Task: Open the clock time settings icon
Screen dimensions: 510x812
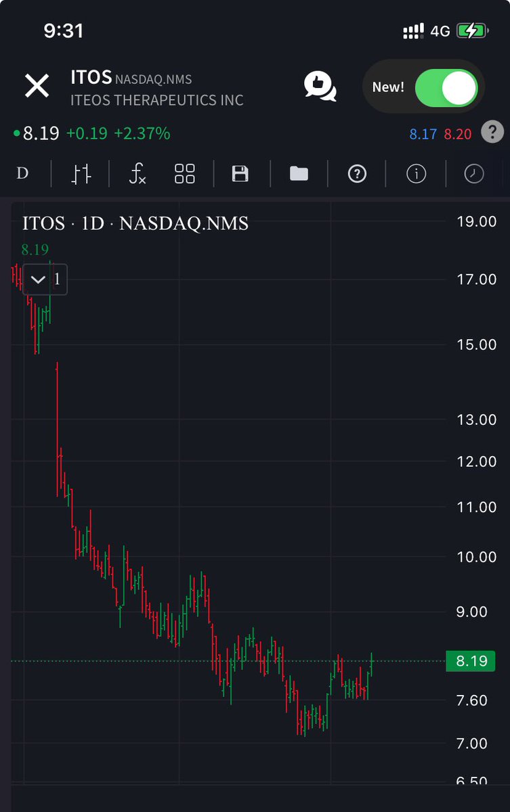Action: tap(474, 174)
